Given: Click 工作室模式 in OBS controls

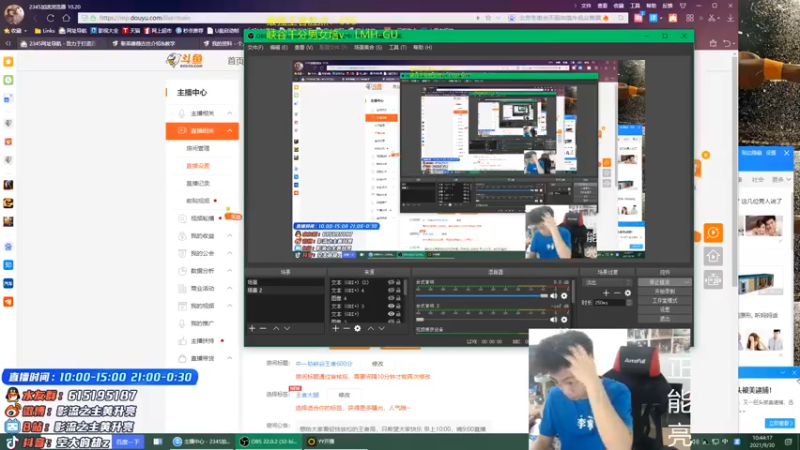Looking at the screenshot, I should coord(664,301).
